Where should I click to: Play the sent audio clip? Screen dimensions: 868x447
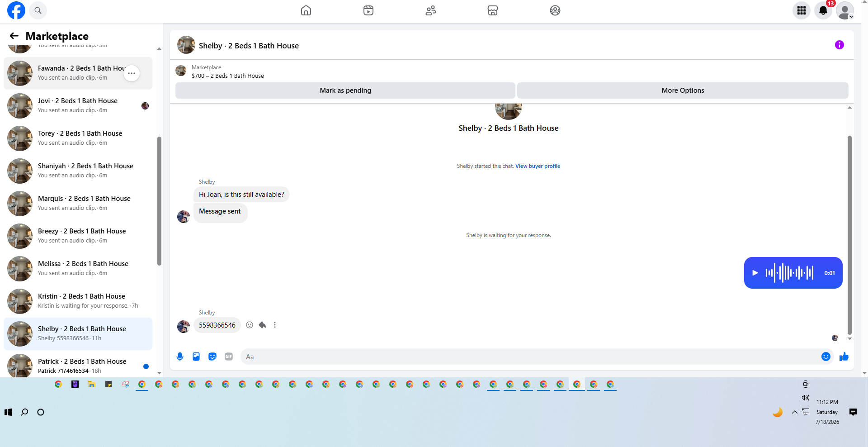pos(755,273)
